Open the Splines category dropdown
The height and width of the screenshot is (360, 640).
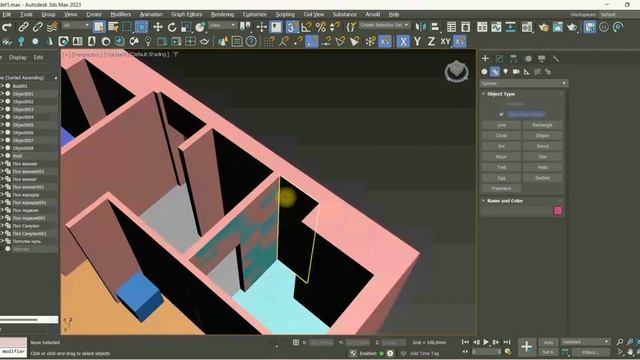(524, 84)
